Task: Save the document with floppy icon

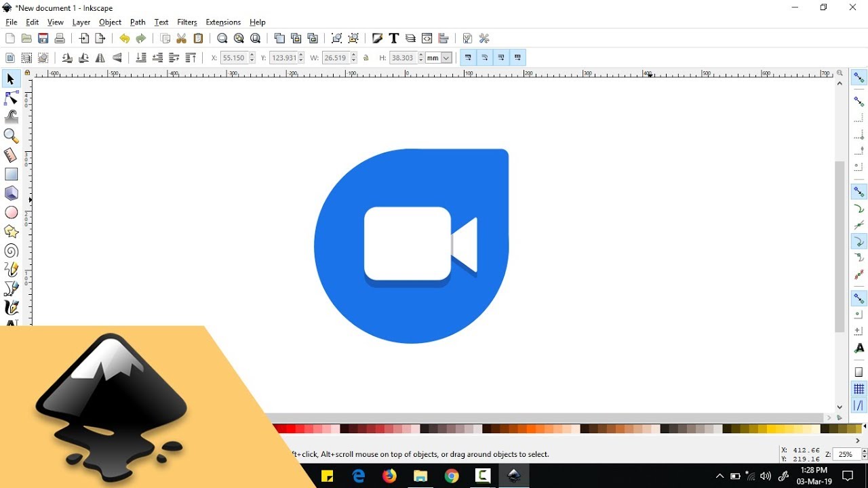Action: point(43,39)
